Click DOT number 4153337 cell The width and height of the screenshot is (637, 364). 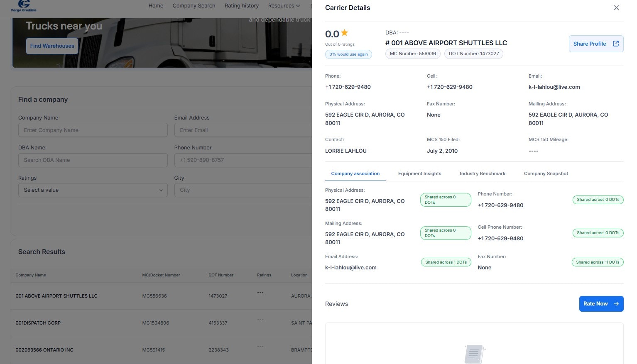point(218,323)
